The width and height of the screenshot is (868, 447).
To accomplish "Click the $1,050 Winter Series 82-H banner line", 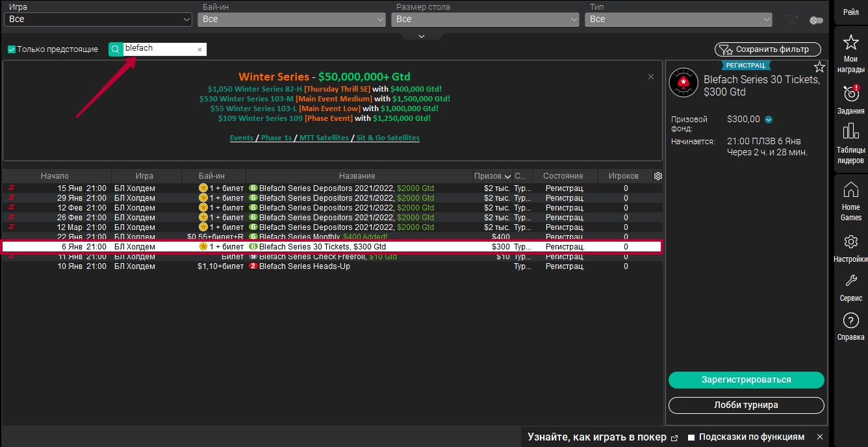I will pyautogui.click(x=324, y=89).
